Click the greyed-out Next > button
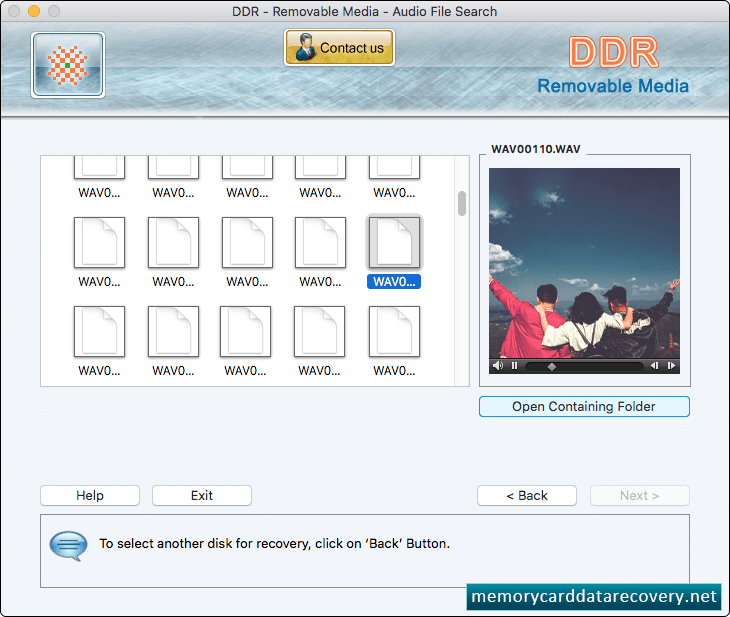730x617 pixels. pyautogui.click(x=640, y=495)
